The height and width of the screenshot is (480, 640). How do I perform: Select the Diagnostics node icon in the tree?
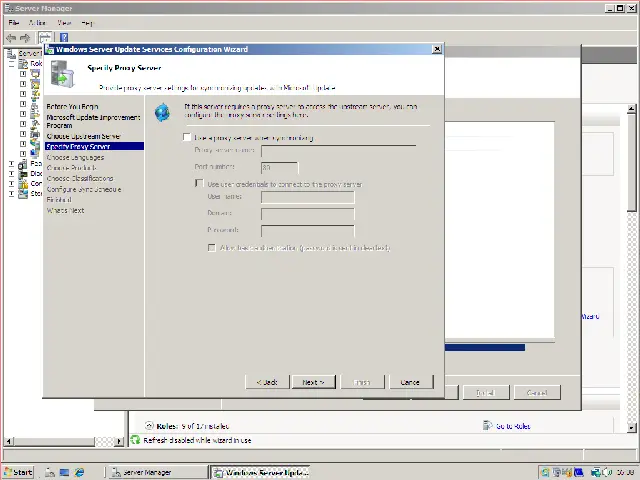click(23, 173)
